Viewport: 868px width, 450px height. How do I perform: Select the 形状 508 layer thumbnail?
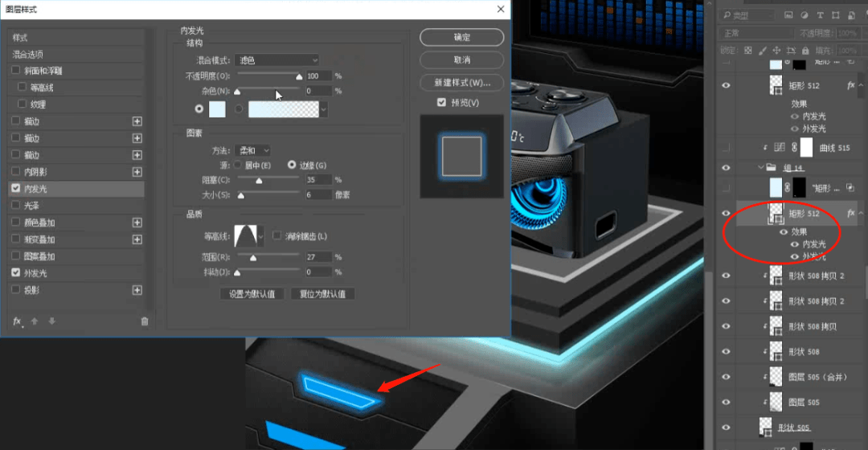coord(776,351)
